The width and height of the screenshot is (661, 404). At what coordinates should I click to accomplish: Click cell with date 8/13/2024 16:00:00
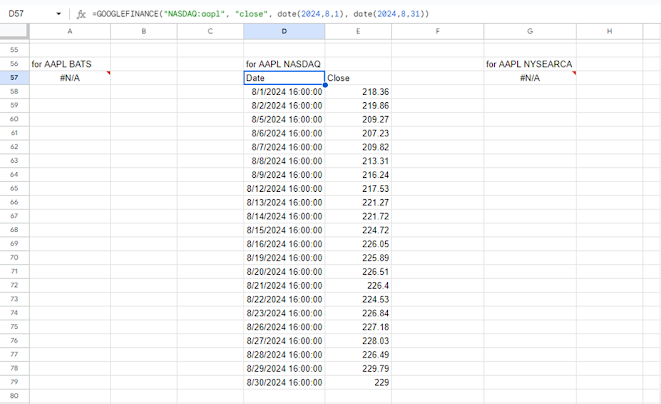pos(284,202)
